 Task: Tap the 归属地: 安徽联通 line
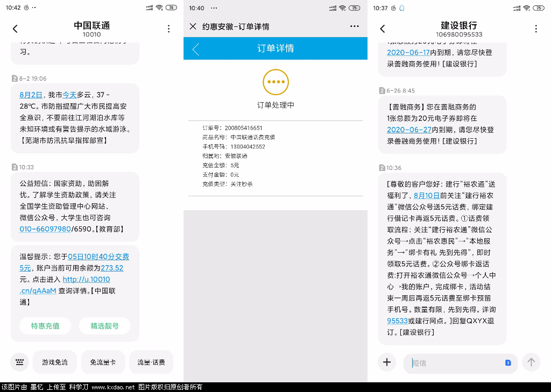pyautogui.click(x=225, y=156)
